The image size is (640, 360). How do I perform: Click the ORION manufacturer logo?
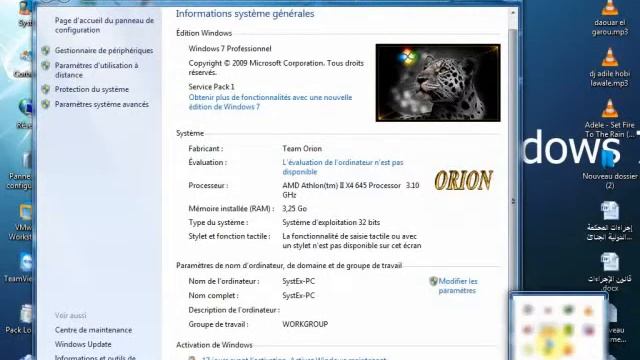tap(463, 180)
